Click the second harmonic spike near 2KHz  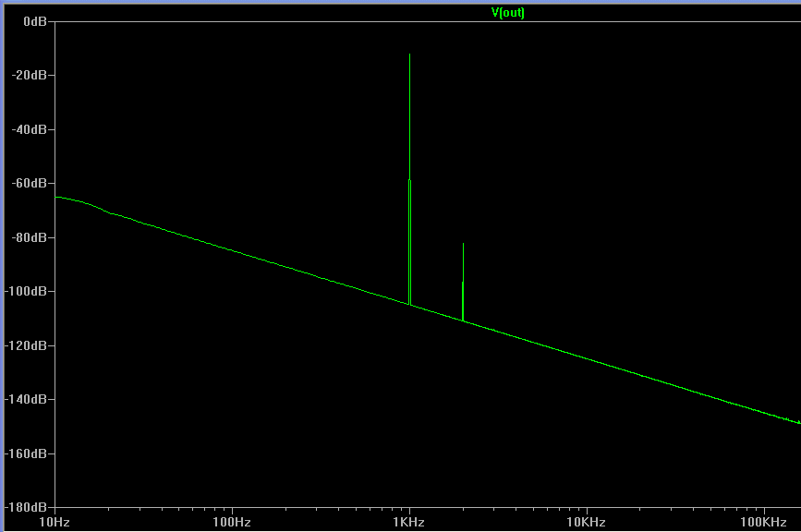pos(463,283)
